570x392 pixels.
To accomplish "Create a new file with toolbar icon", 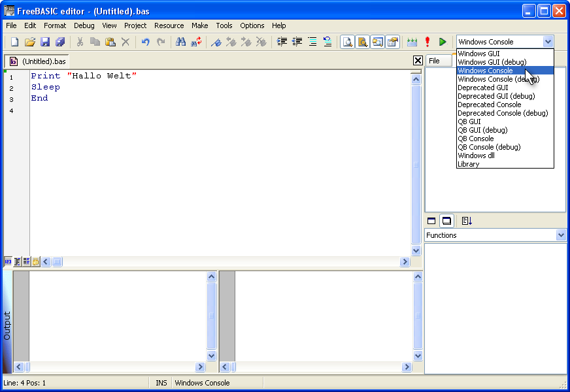I will click(14, 42).
